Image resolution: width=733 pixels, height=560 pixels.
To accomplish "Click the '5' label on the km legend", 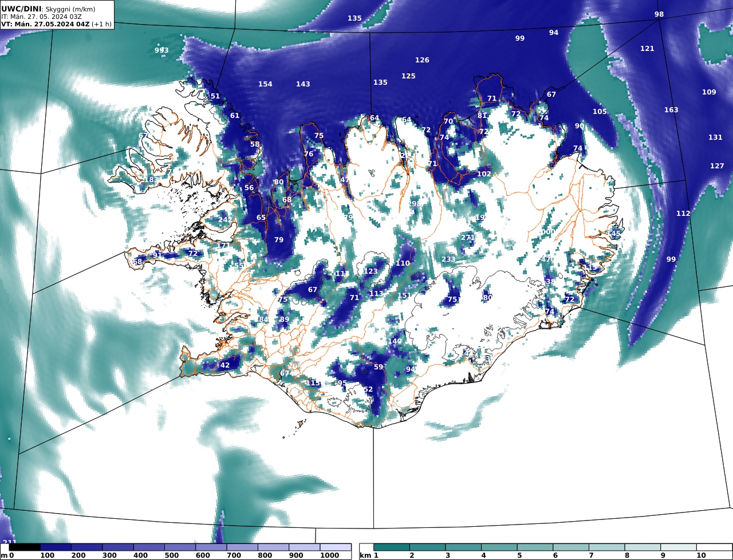I will coord(519,555).
